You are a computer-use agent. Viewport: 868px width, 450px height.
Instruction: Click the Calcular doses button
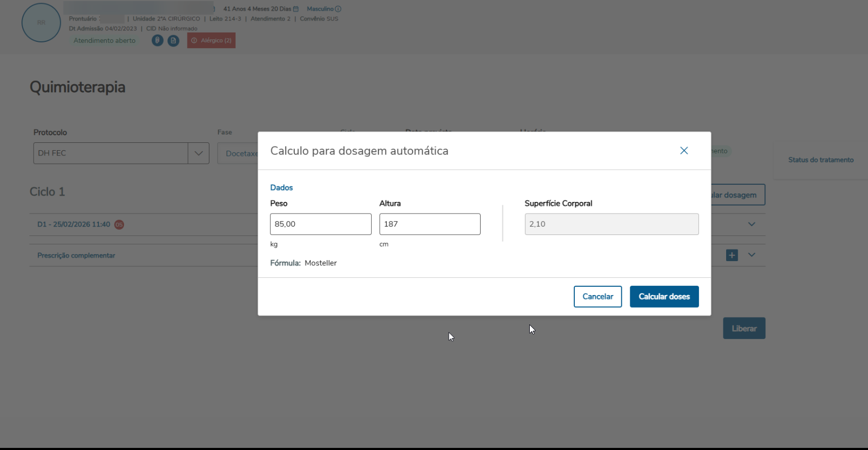click(x=664, y=297)
